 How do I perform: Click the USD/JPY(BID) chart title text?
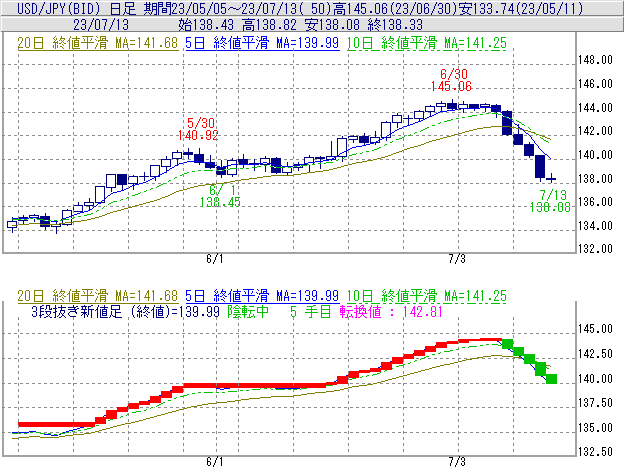coord(59,8)
